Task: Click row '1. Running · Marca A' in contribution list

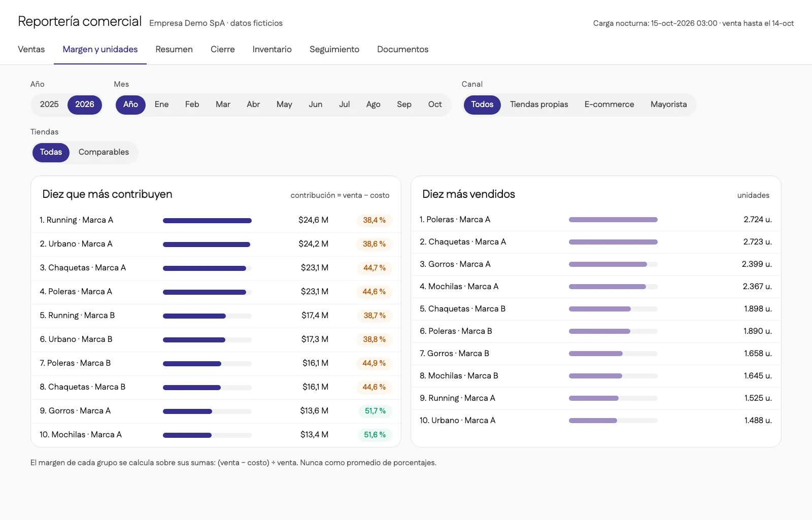Action: coord(216,220)
